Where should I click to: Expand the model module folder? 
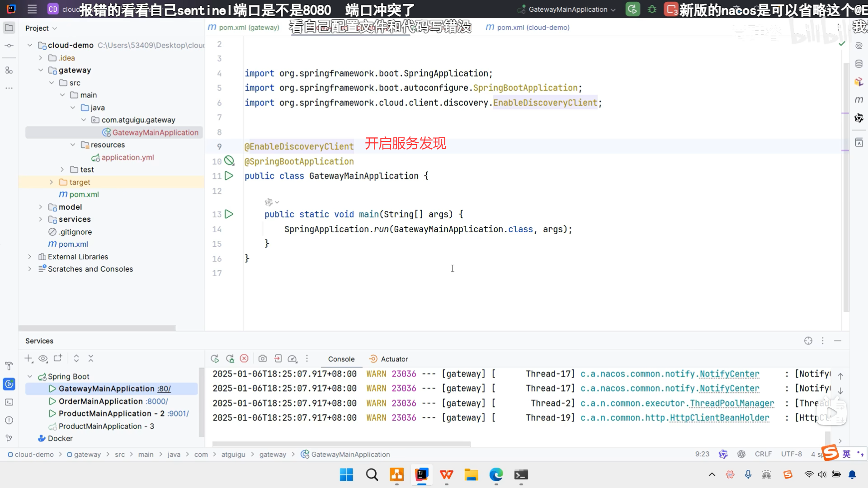coord(40,207)
